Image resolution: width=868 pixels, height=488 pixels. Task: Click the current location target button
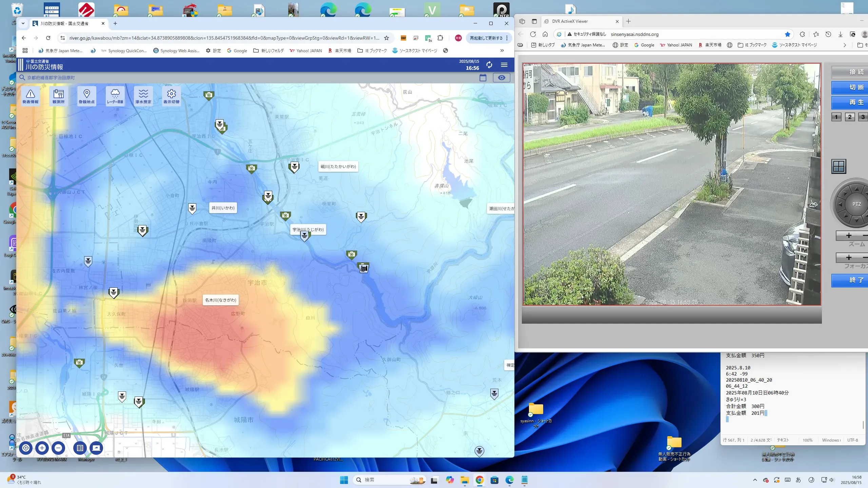pyautogui.click(x=26, y=448)
